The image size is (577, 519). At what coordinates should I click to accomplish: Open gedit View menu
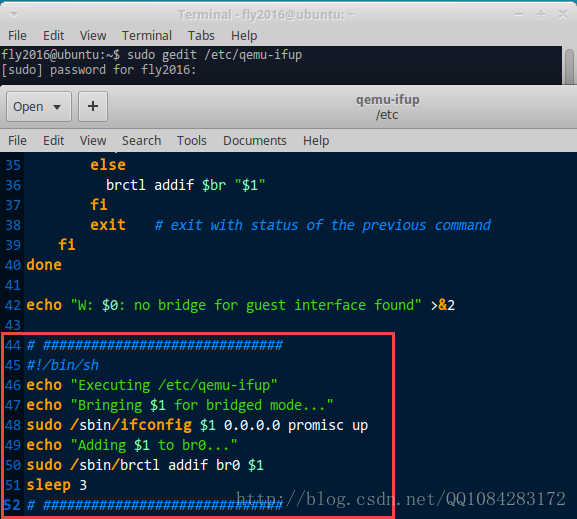tap(93, 141)
